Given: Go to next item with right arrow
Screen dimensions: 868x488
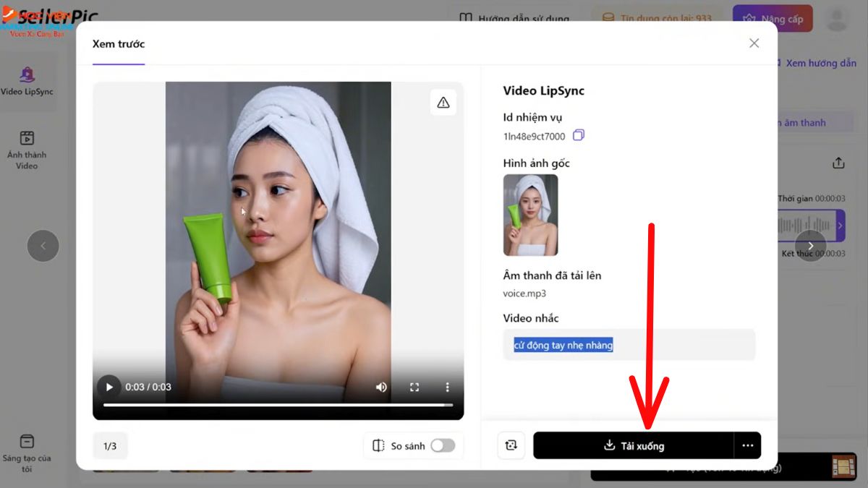Looking at the screenshot, I should (x=810, y=246).
